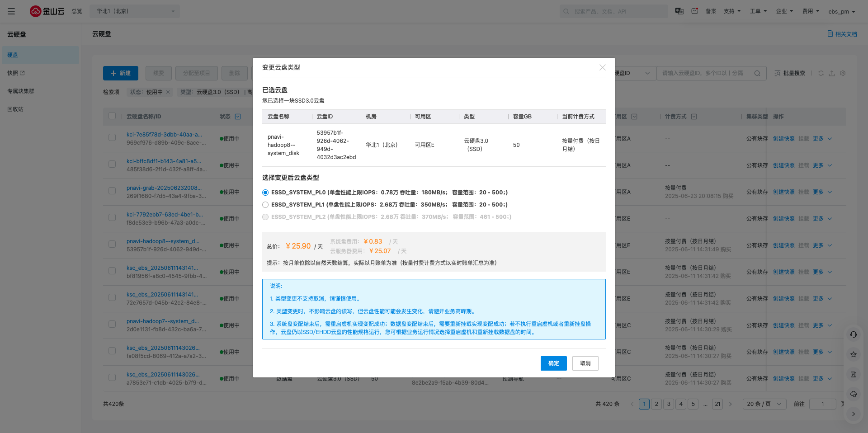868x433 pixels.
Task: Switch language with the 中/EN icon
Action: click(679, 11)
